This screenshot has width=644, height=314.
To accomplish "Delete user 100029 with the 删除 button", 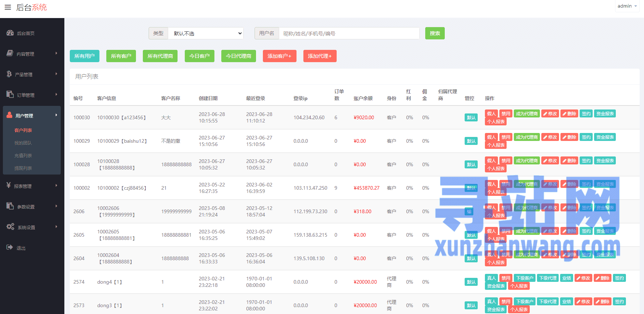I will coord(569,137).
